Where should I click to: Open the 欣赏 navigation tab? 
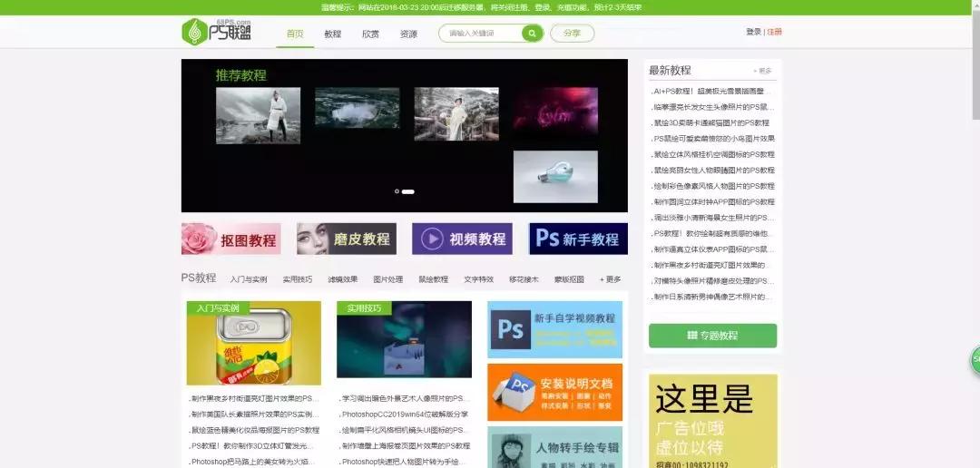(x=370, y=34)
